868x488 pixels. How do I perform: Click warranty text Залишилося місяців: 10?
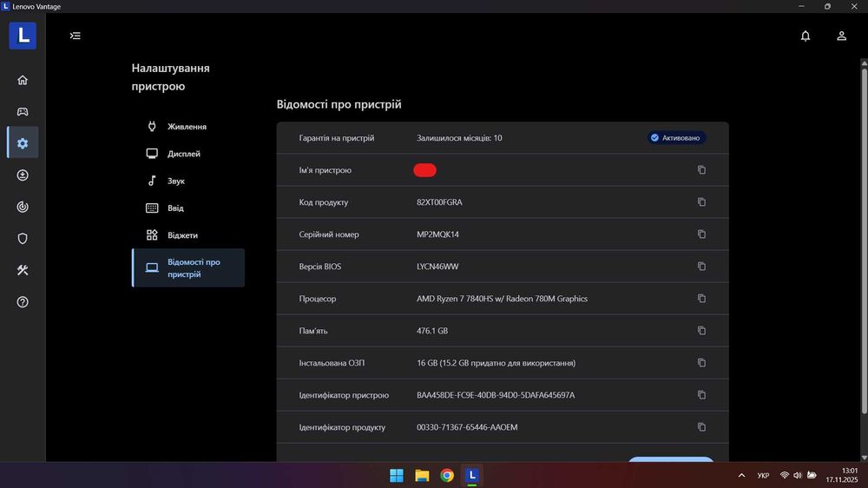pyautogui.click(x=459, y=138)
